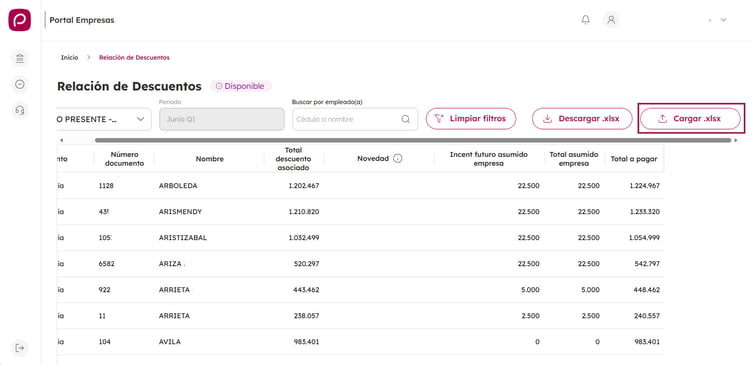752x365 pixels.
Task: Click the scrollbar left arrow
Action: coord(61,140)
